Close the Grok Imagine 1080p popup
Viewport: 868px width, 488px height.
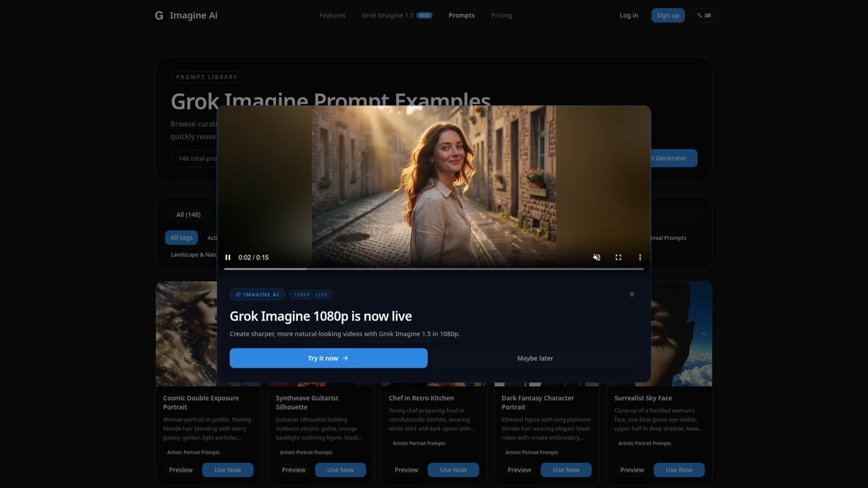[x=632, y=294]
